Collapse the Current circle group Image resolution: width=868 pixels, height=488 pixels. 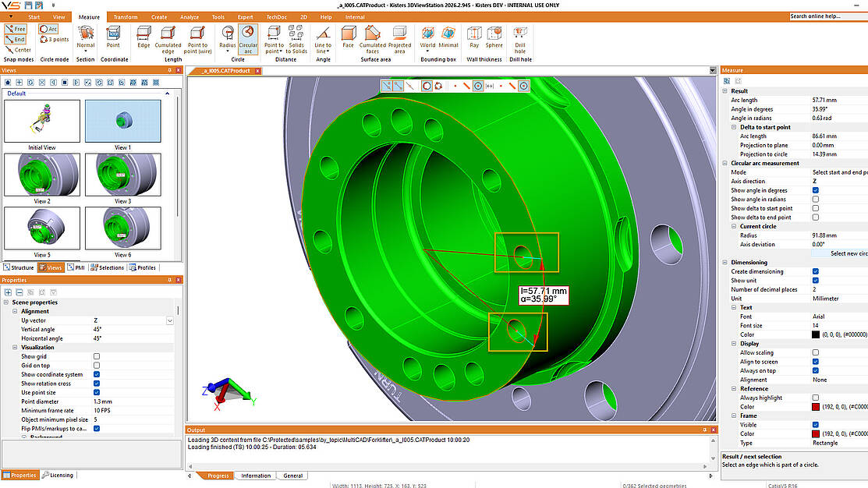pos(734,226)
